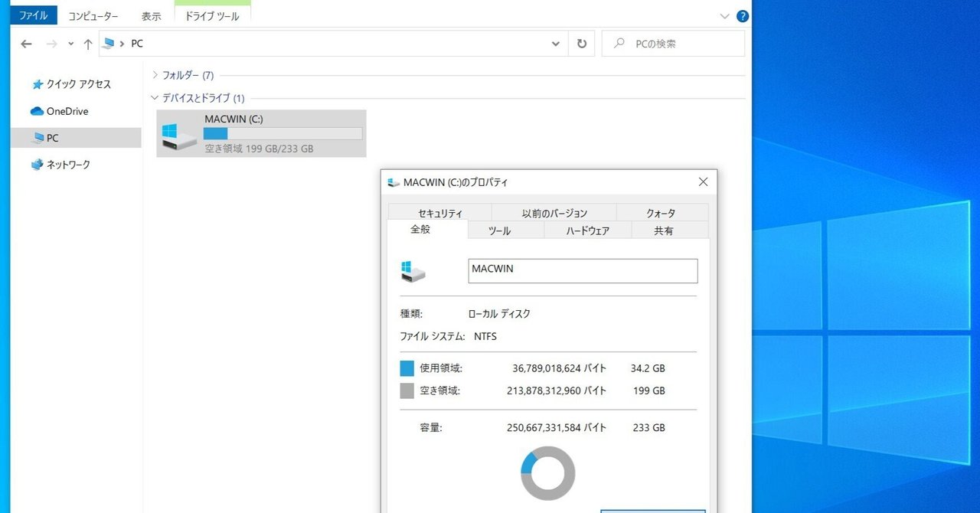Click the drive usage bar in Explorer
Screen dimensions: 980x513
click(x=283, y=133)
